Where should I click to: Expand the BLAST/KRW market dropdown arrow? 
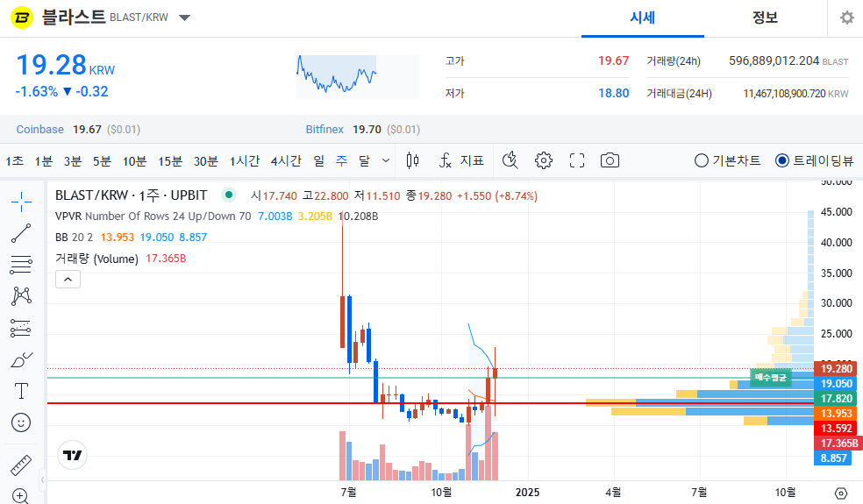[x=185, y=18]
